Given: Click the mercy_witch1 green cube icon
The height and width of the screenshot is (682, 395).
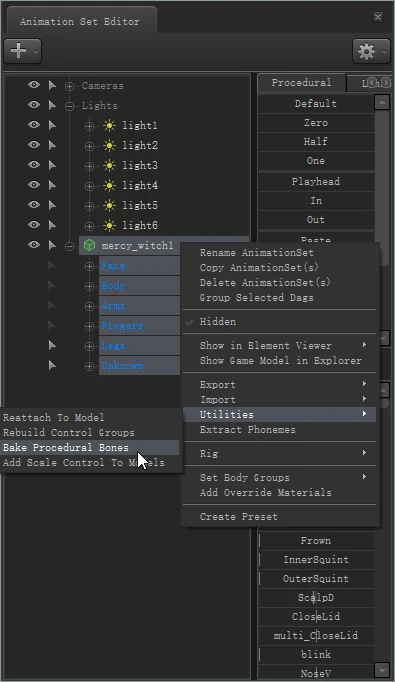Looking at the screenshot, I should point(89,246).
